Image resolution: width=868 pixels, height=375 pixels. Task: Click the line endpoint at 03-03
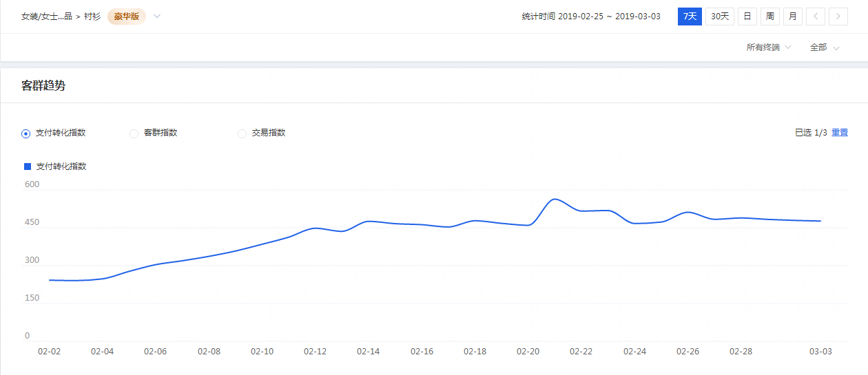[820, 221]
